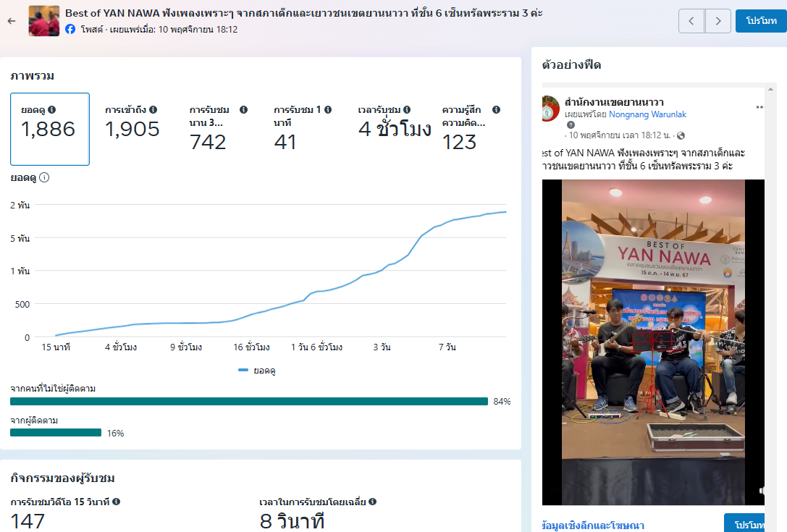787x532 pixels.
Task: Select the ความรู้สึก ความคิด 123 metric card
Action: (x=471, y=129)
